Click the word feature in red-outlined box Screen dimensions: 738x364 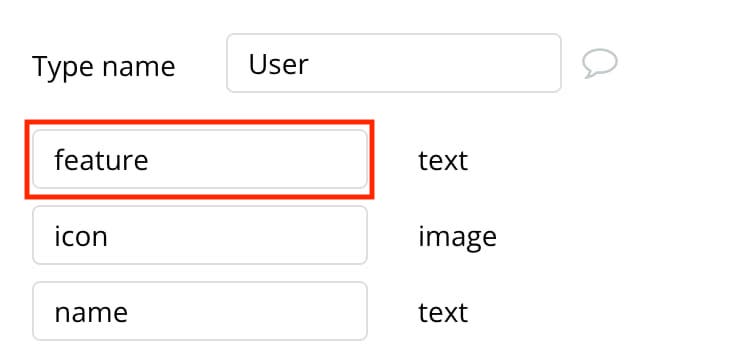[x=101, y=160]
